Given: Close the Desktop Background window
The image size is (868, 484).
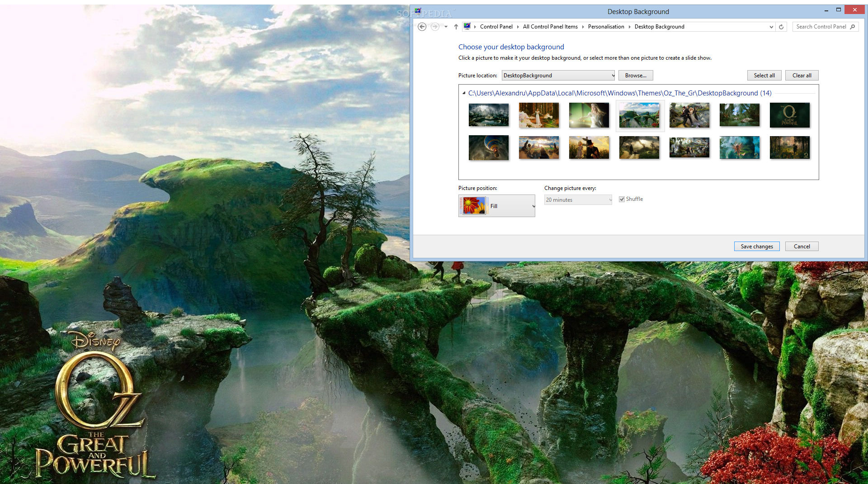Looking at the screenshot, I should tap(854, 10).
